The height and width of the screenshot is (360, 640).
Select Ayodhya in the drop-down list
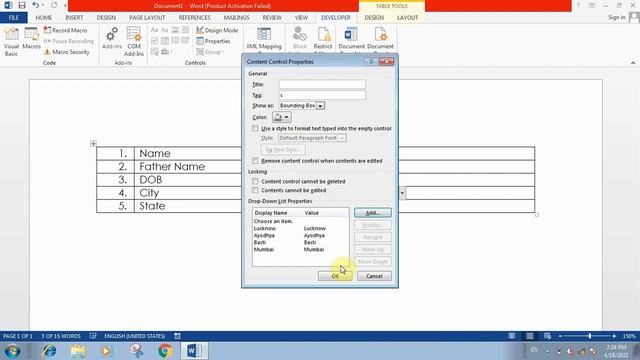300,235
